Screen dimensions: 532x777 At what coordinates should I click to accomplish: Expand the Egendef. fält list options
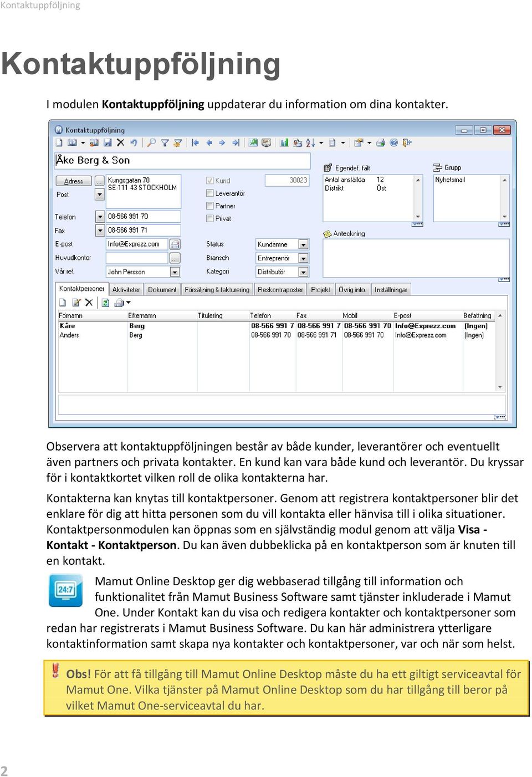[417, 224]
